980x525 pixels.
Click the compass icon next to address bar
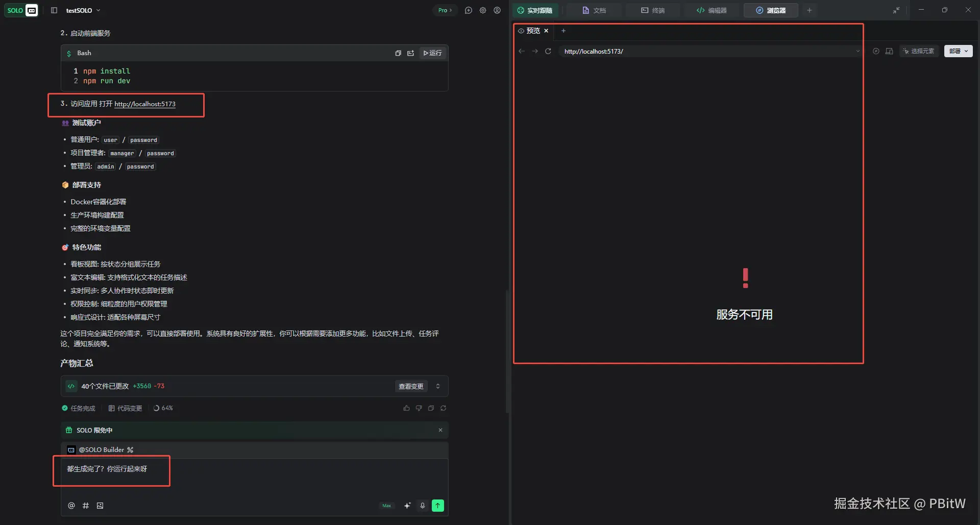tap(876, 51)
